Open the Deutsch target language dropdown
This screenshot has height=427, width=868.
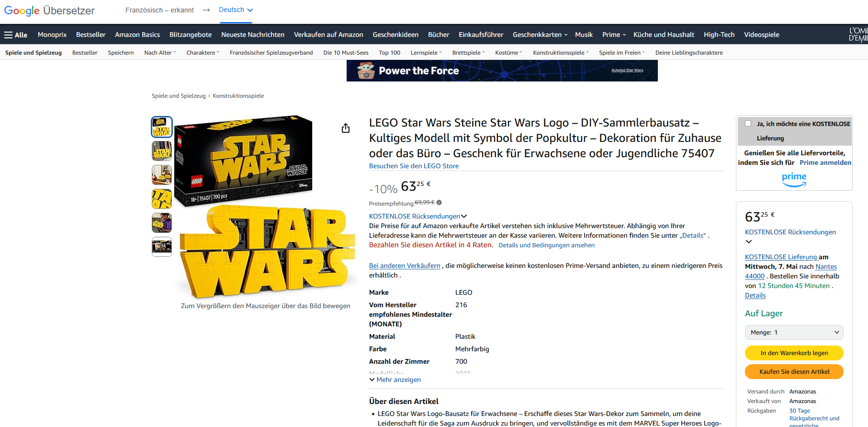pyautogui.click(x=236, y=10)
